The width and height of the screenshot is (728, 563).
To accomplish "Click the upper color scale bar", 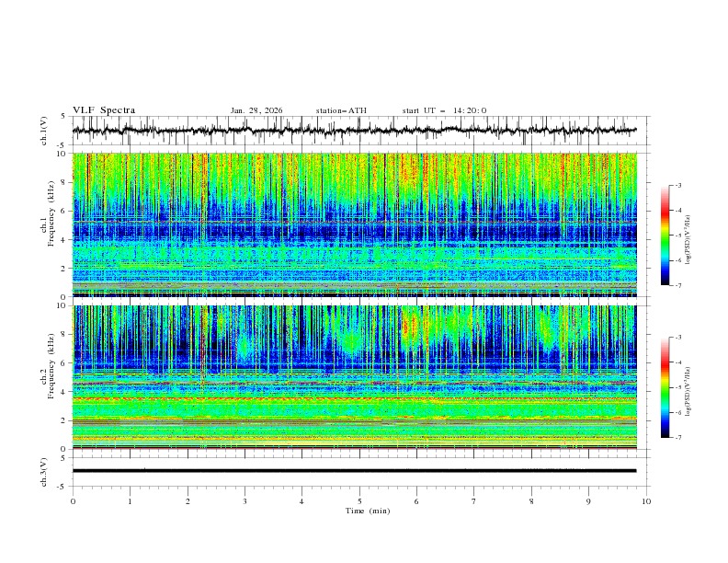I will tap(665, 236).
